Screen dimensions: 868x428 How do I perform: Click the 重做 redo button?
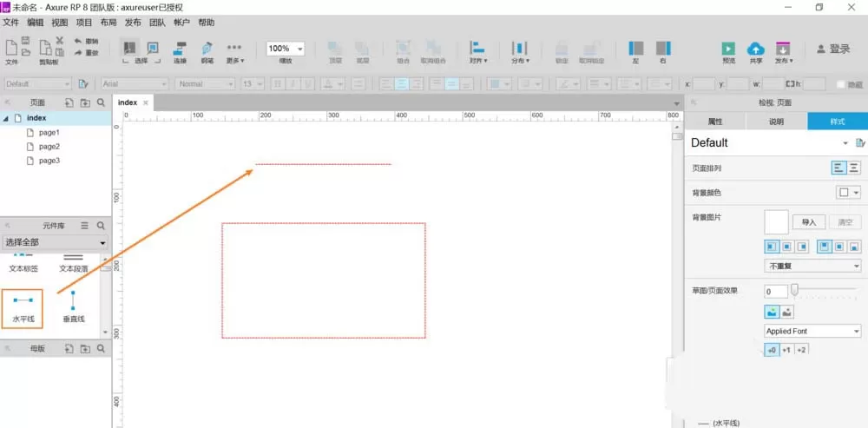(86, 52)
